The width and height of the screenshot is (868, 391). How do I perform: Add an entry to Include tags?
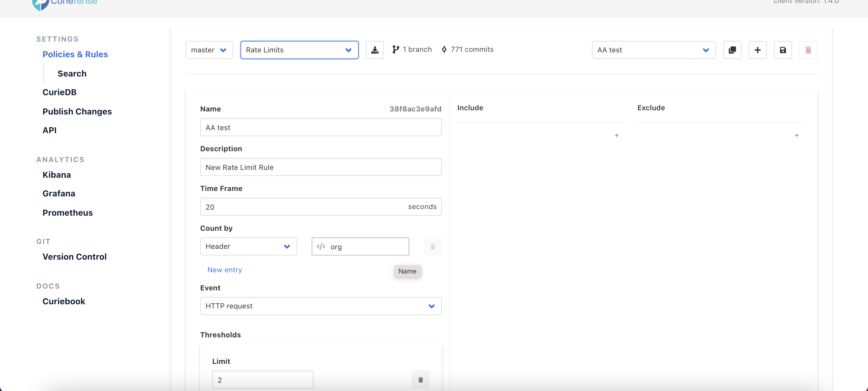[616, 135]
